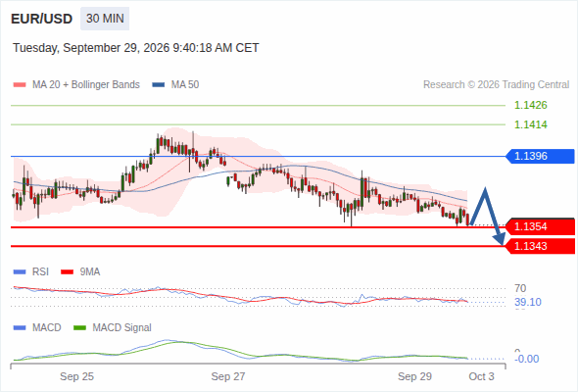This screenshot has width=578, height=392.
Task: Click the Sep 27 date axis label
Action: click(228, 376)
